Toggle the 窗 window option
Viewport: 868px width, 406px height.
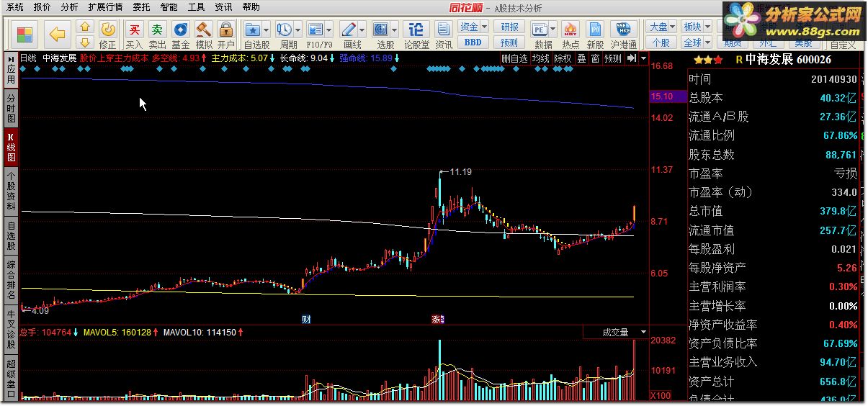click(x=595, y=58)
